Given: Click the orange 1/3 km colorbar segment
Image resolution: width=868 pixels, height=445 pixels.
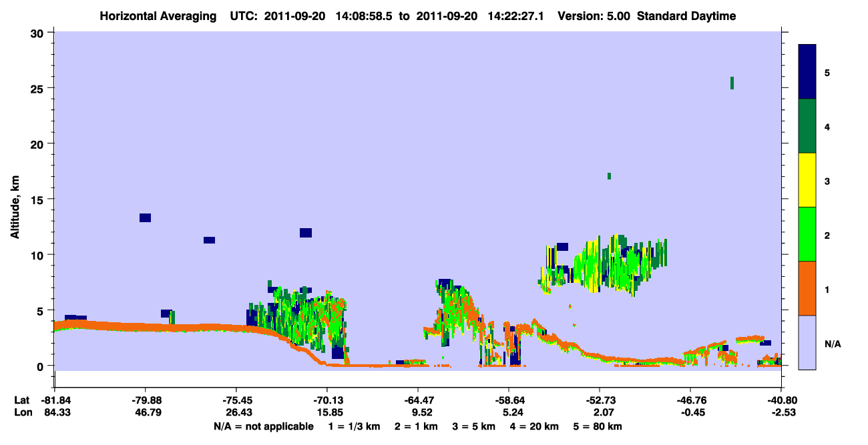Looking at the screenshot, I should (807, 288).
